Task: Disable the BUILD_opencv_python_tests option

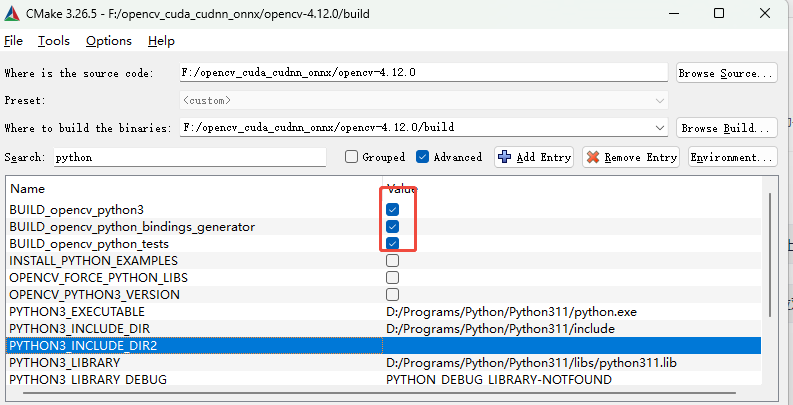Action: click(393, 244)
